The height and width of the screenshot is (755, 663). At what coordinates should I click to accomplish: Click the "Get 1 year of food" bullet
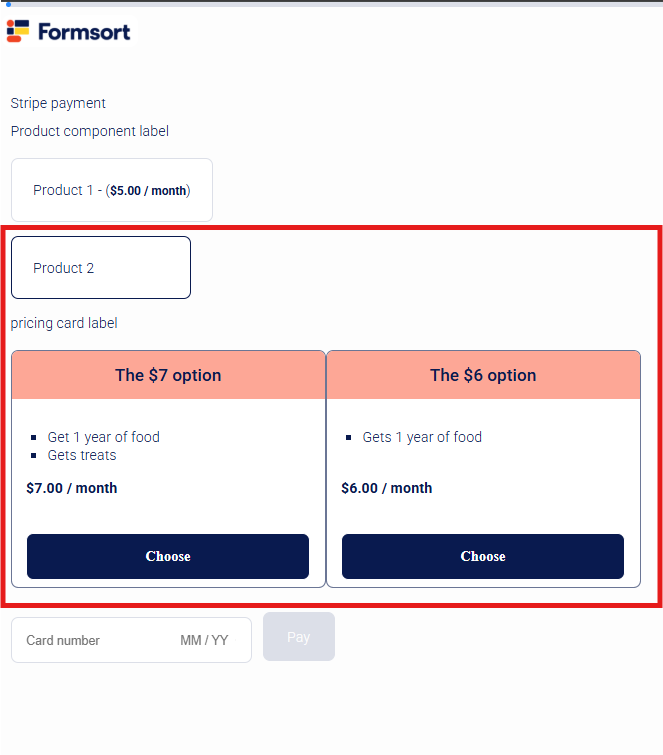(104, 437)
